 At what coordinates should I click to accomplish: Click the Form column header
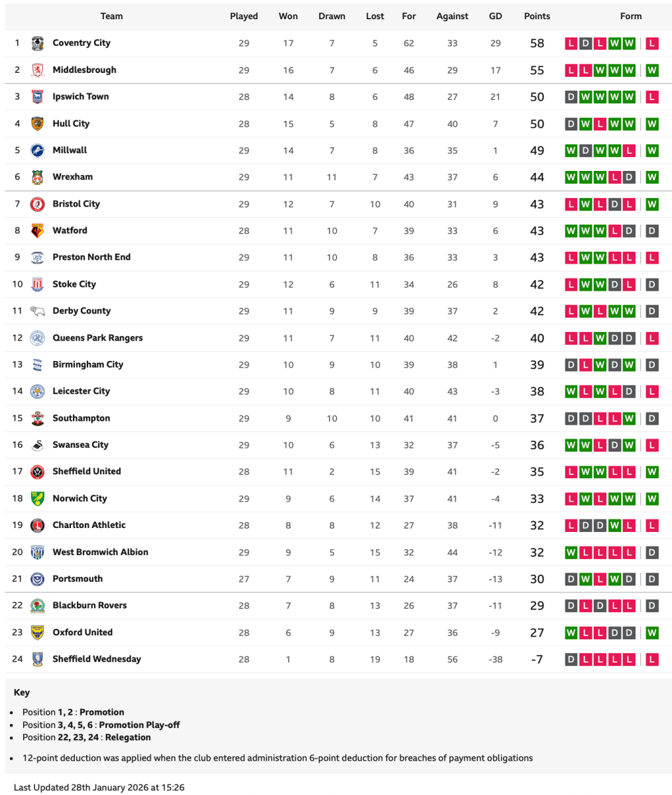point(631,17)
